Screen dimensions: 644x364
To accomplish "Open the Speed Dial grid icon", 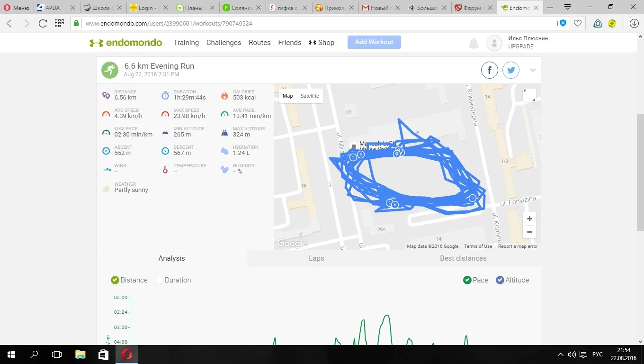I will coord(59,23).
